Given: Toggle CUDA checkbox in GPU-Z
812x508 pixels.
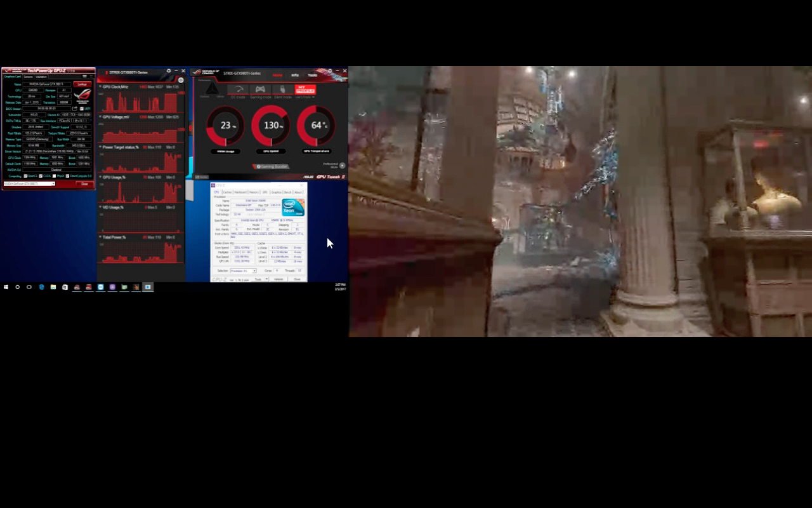Looking at the screenshot, I should [x=41, y=176].
